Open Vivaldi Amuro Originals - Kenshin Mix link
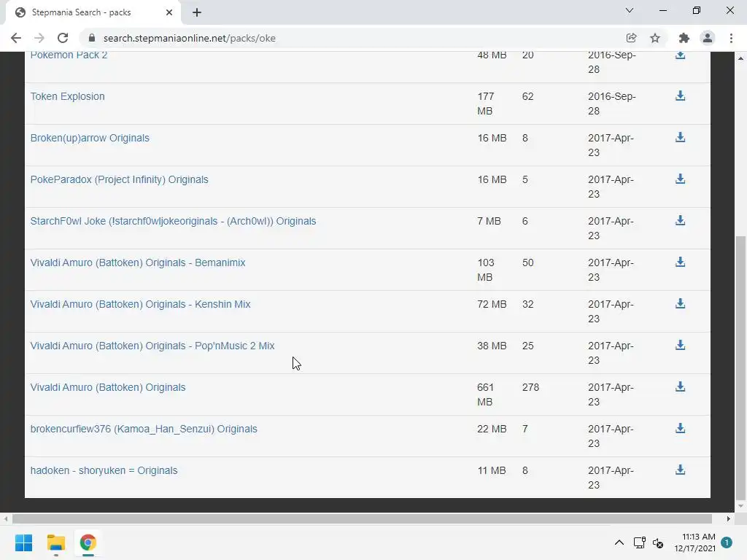The width and height of the screenshot is (747, 560). (x=140, y=304)
